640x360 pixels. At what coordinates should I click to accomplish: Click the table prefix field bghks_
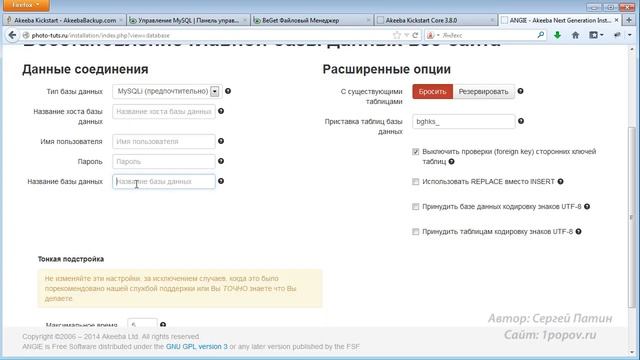(464, 122)
